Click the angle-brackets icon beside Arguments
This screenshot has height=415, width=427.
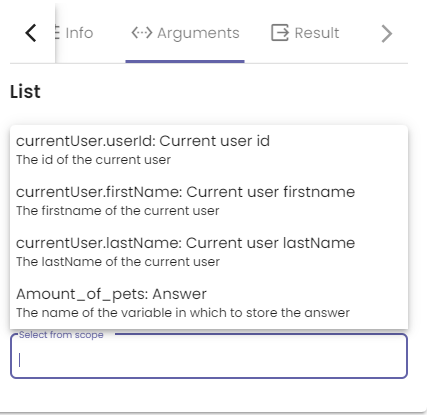point(142,33)
